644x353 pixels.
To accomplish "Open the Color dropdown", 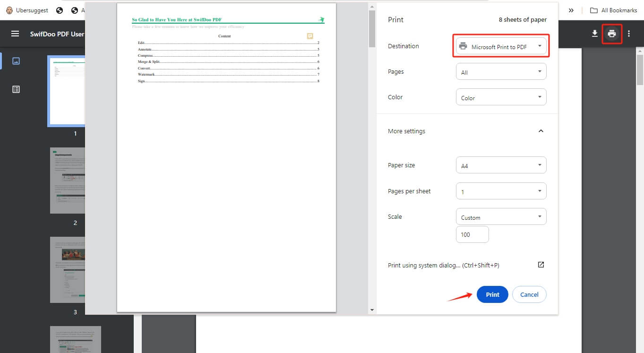I will click(501, 97).
